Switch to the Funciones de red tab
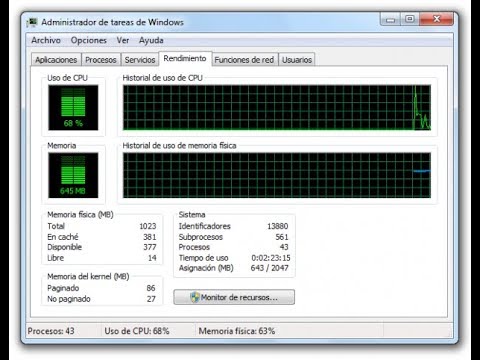 (x=244, y=60)
